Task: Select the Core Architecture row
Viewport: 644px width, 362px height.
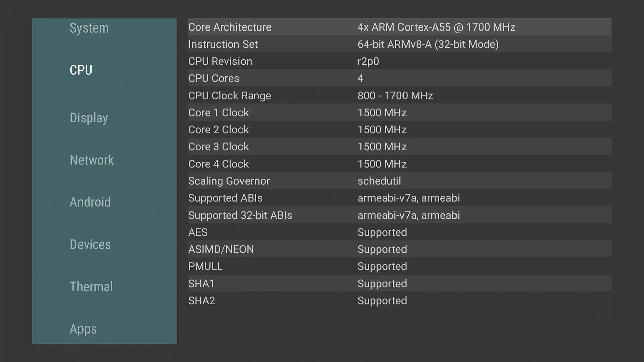Action: (x=399, y=27)
